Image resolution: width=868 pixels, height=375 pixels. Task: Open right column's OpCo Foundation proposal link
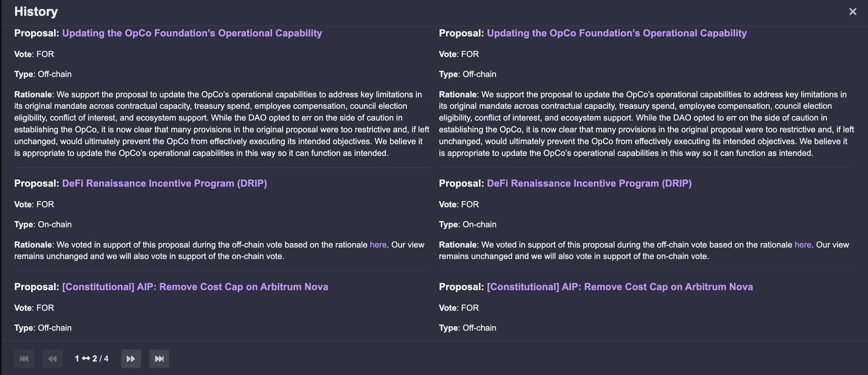click(617, 33)
